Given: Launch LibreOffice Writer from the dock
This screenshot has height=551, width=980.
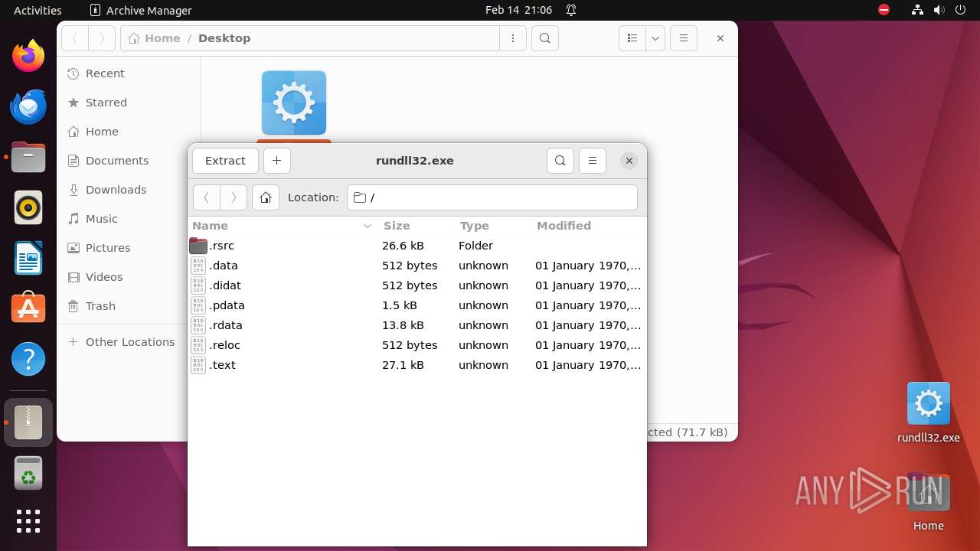Looking at the screenshot, I should point(28,258).
